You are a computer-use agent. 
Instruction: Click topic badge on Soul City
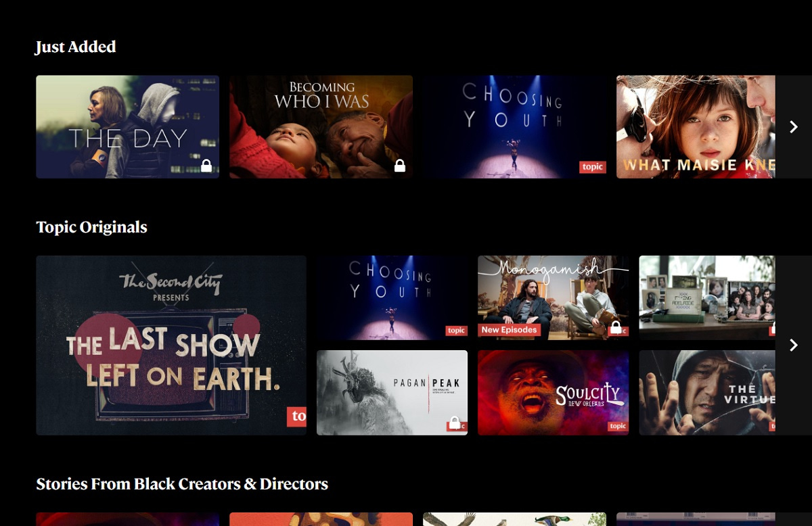618,426
